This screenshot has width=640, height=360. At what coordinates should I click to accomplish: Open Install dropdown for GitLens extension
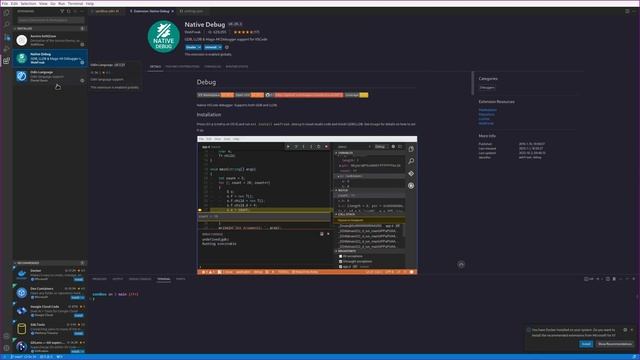click(x=82, y=351)
